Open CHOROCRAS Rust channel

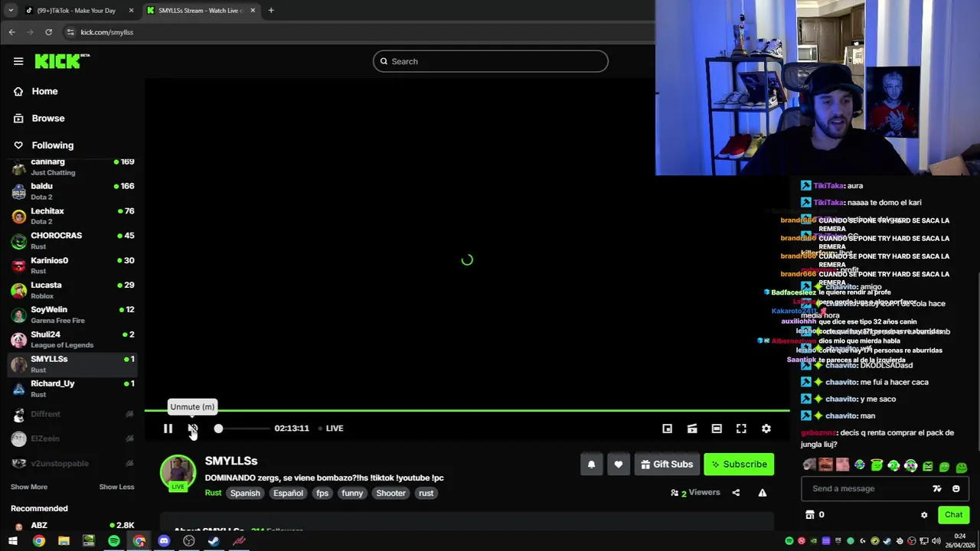click(73, 240)
